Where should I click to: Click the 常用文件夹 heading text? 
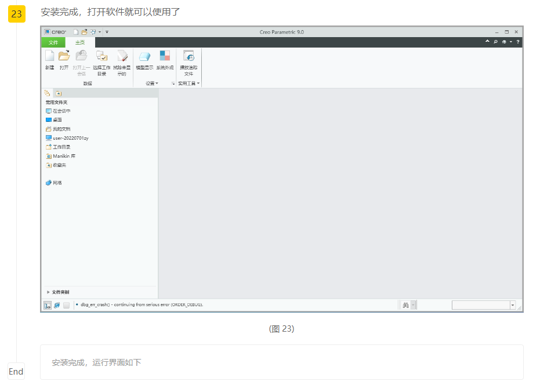click(x=57, y=102)
